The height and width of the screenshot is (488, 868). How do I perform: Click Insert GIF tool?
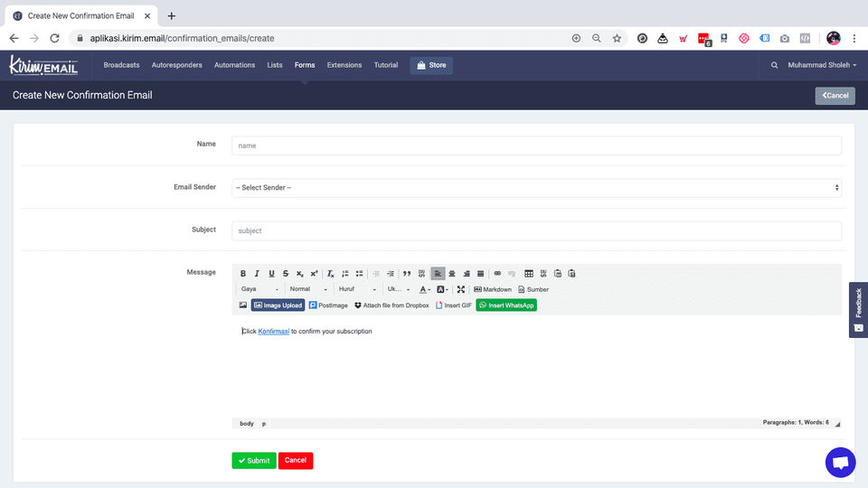pos(453,305)
